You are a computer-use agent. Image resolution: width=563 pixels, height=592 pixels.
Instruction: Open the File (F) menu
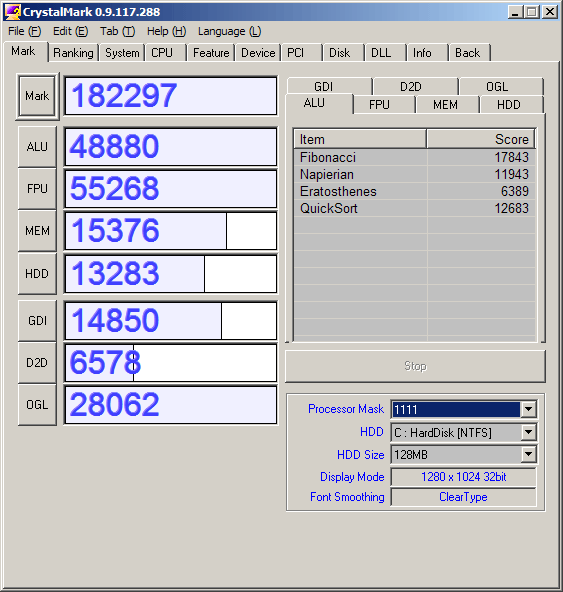pos(24,31)
